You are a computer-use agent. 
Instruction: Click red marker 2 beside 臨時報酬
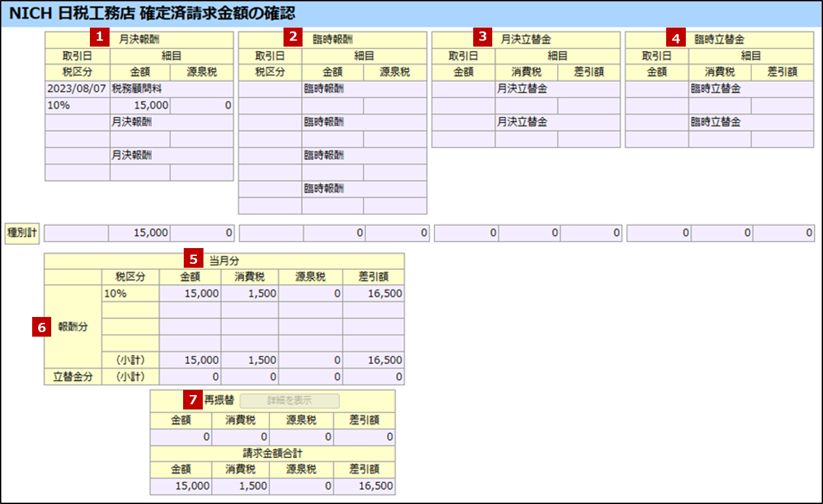coord(293,37)
